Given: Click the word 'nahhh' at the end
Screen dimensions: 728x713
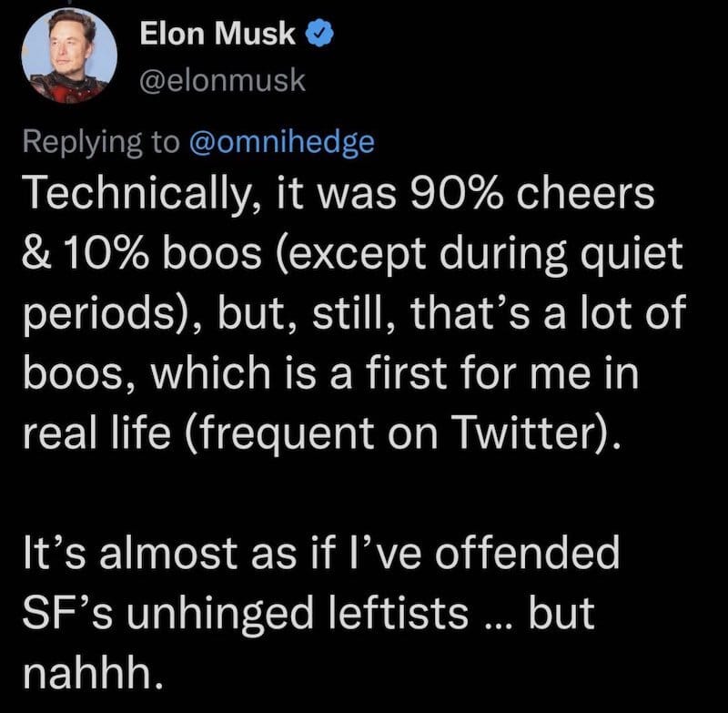Looking at the screenshot, I should pyautogui.click(x=88, y=672).
